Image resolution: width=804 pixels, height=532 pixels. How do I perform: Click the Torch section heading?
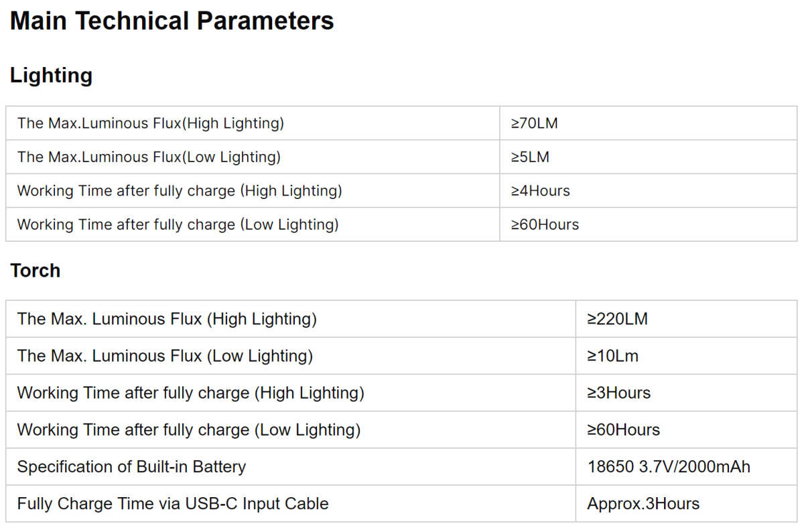[36, 271]
